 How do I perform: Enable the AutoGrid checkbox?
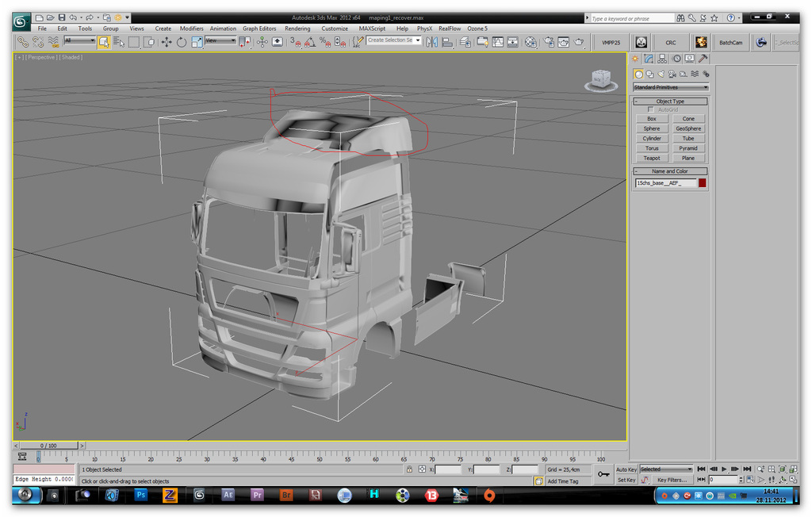[651, 109]
